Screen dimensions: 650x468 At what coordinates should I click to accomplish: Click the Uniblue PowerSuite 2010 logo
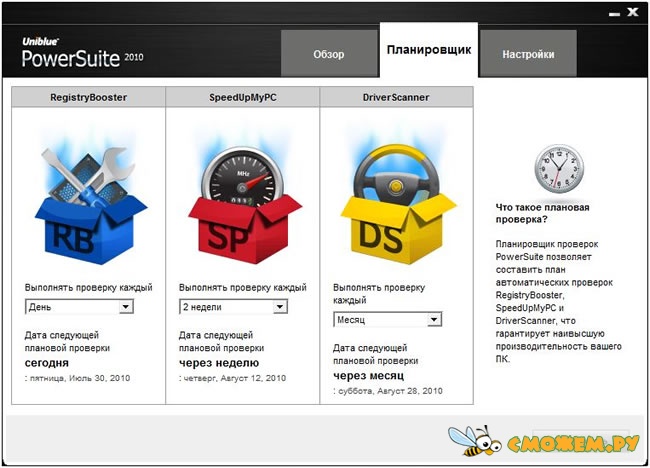[82, 53]
